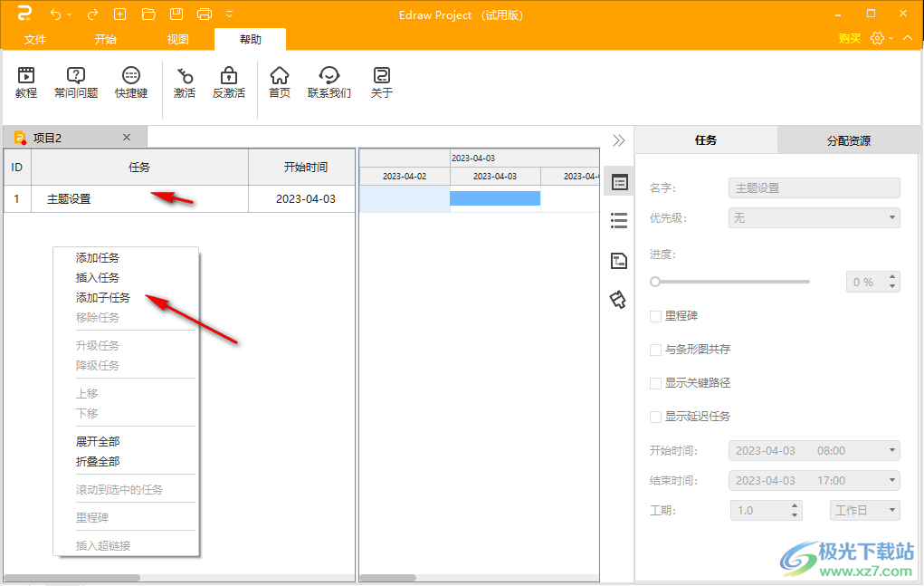The width and height of the screenshot is (924, 586).
Task: Click the 反激活 deactivate icon
Action: click(x=229, y=82)
